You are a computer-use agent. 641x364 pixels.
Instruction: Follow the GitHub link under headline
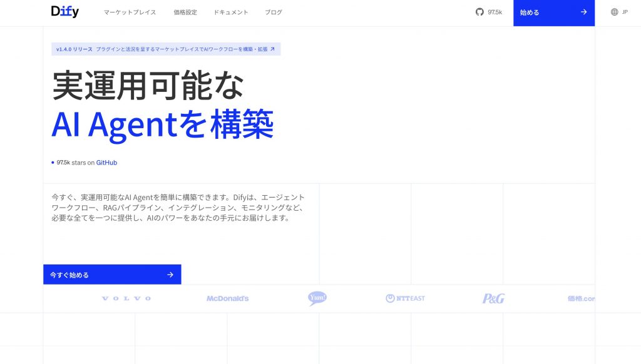(106, 163)
